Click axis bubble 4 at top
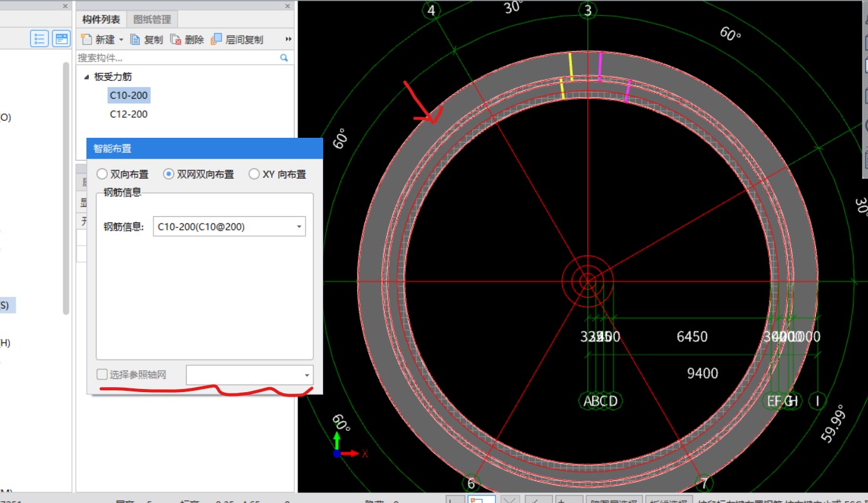This screenshot has width=868, height=503. coord(431,10)
